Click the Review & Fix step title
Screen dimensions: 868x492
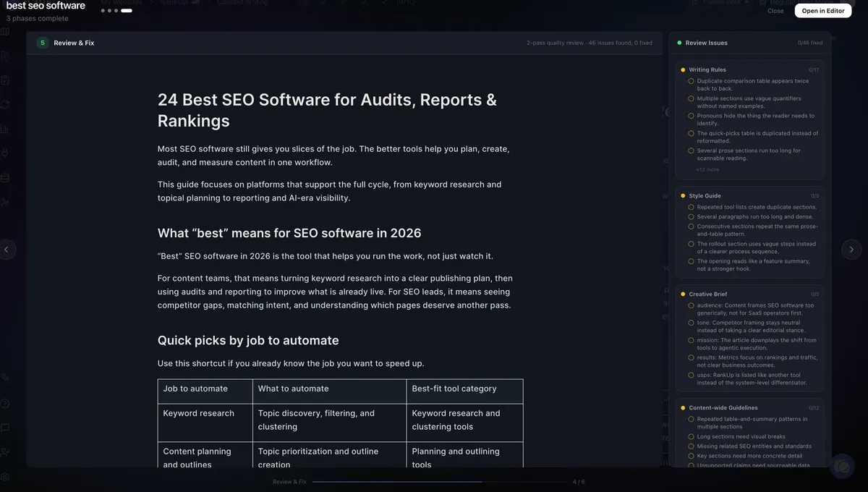click(74, 43)
